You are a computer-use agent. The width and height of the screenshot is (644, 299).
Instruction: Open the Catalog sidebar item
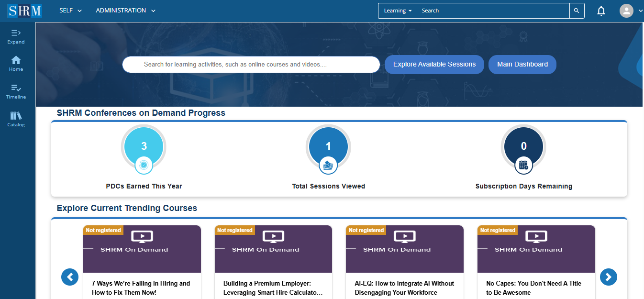(x=16, y=119)
